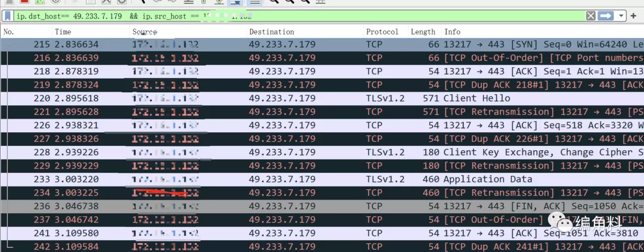Click the Length column header
644x252 pixels.
click(x=423, y=32)
